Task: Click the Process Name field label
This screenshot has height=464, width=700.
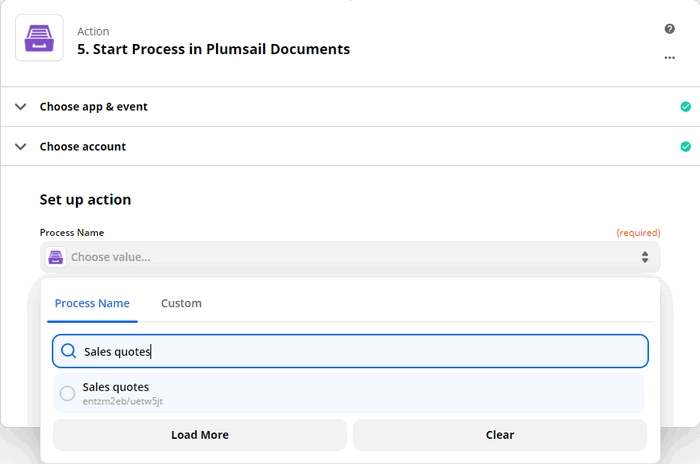Action: click(x=72, y=233)
